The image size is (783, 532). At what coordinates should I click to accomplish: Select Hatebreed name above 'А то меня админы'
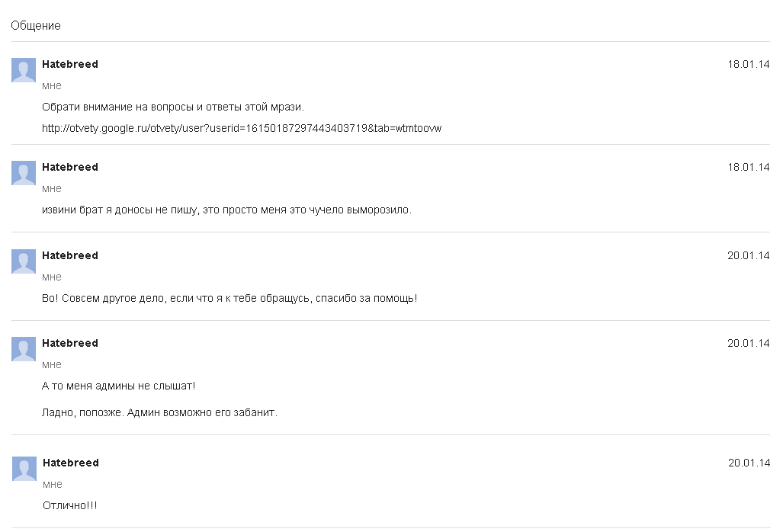(70, 343)
